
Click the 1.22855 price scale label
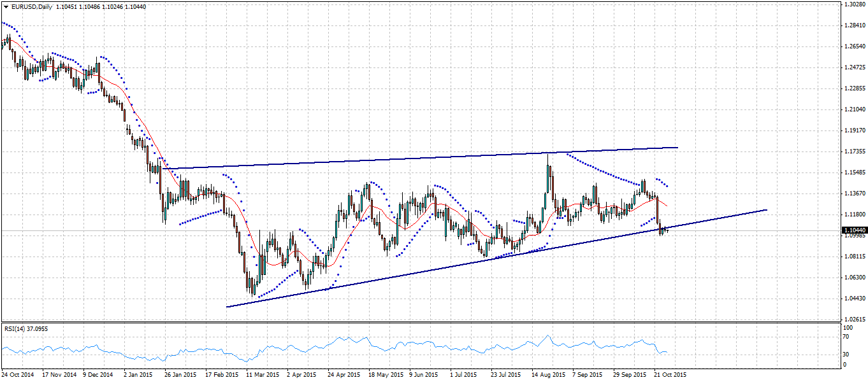854,88
